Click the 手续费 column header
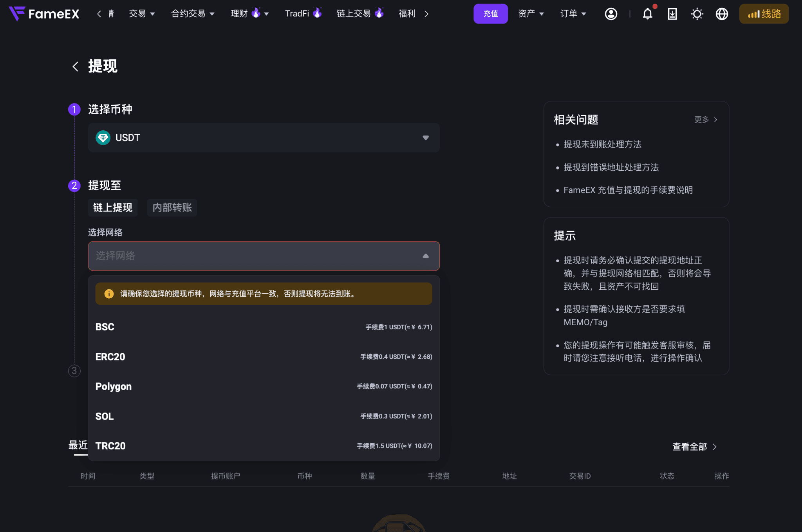This screenshot has width=802, height=532. tap(439, 476)
